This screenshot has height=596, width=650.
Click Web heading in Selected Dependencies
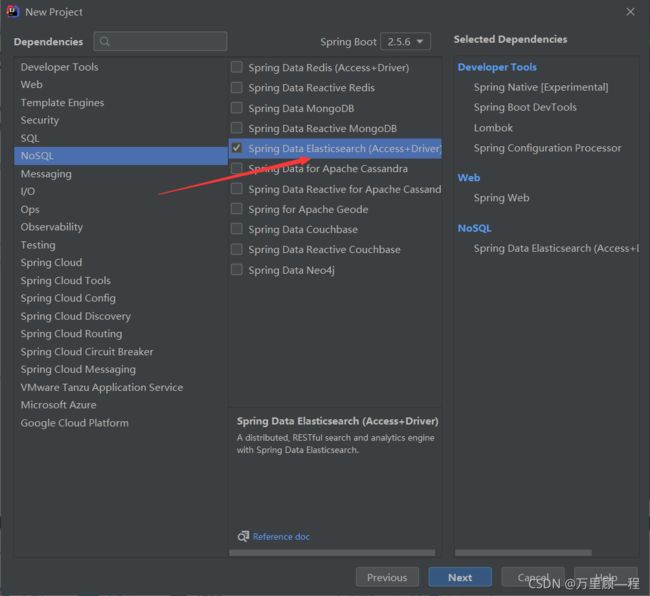point(469,178)
